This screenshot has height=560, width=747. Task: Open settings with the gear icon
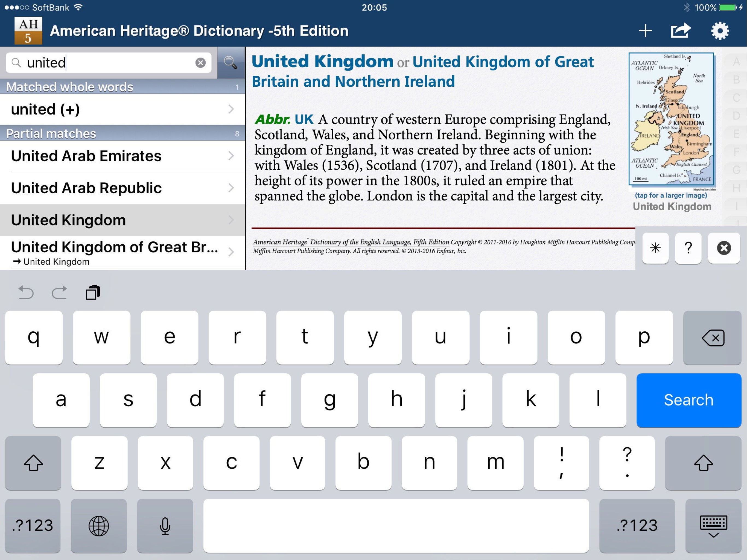coord(720,31)
